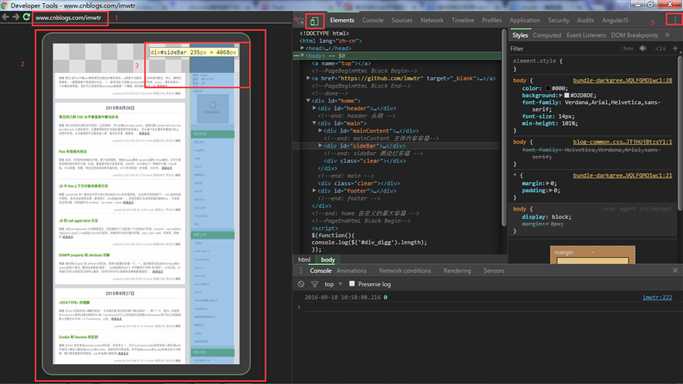Open the Network conditions drawer tab
This screenshot has width=683, height=384.
point(405,271)
